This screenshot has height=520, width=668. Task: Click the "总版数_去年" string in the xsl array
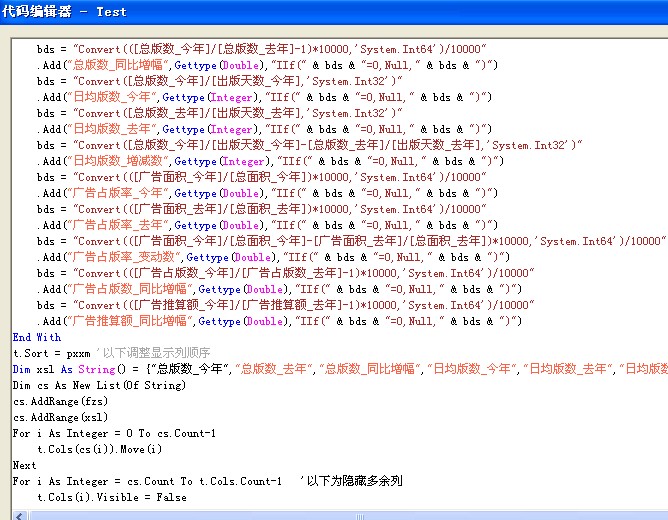[x=274, y=369]
